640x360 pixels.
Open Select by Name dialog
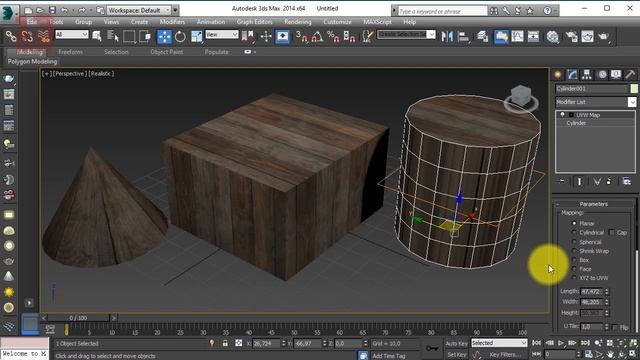point(112,37)
